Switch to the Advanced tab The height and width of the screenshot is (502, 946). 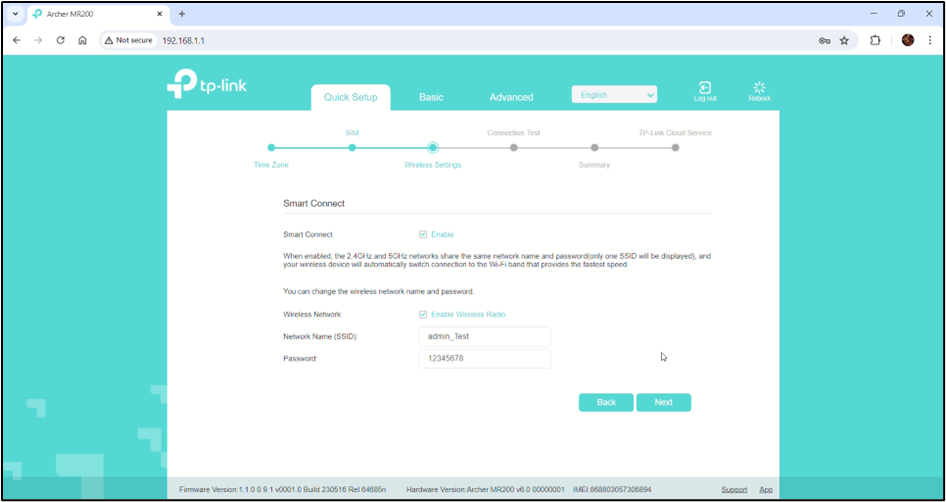pos(511,97)
